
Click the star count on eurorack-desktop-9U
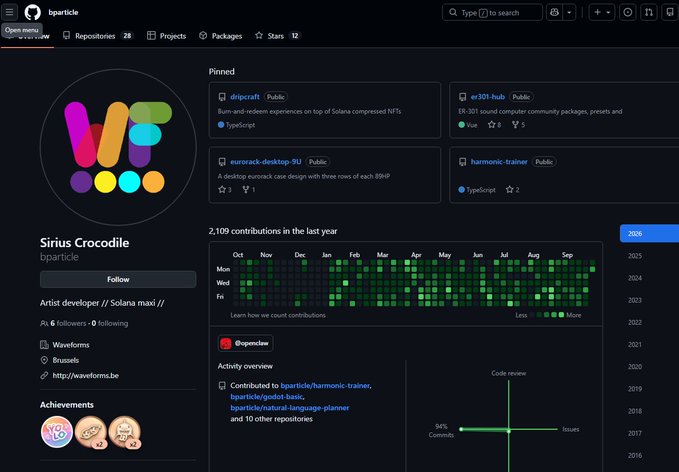(x=225, y=190)
